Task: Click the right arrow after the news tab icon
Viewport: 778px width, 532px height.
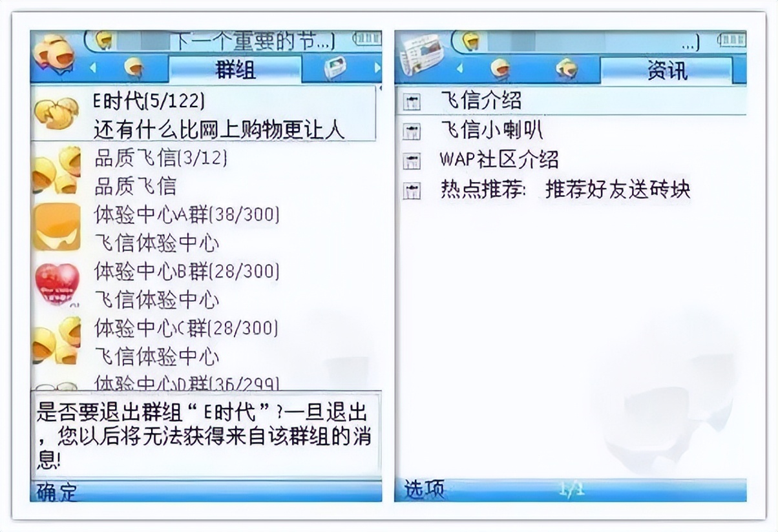Action: 377,68
